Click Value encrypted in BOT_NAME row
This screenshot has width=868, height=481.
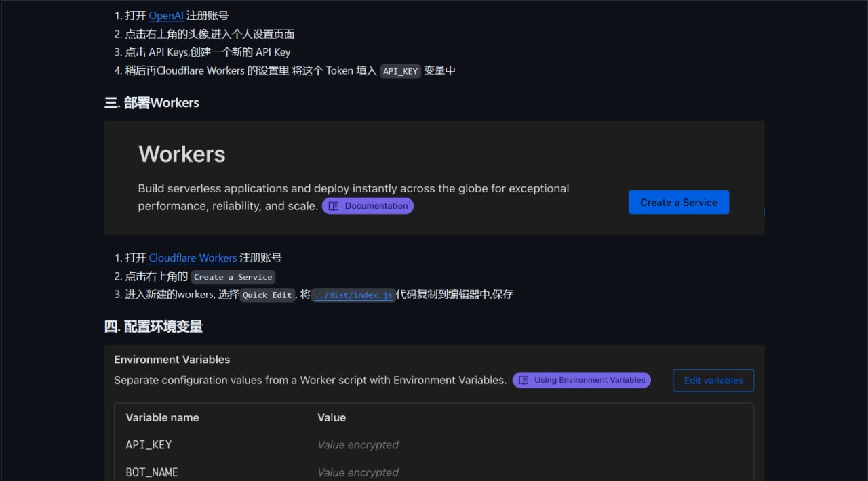[x=358, y=472]
